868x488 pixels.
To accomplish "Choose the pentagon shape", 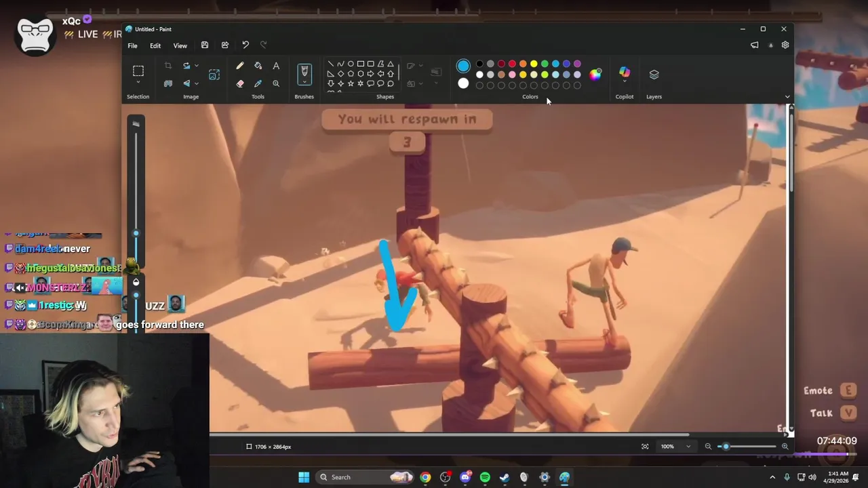I will (351, 74).
